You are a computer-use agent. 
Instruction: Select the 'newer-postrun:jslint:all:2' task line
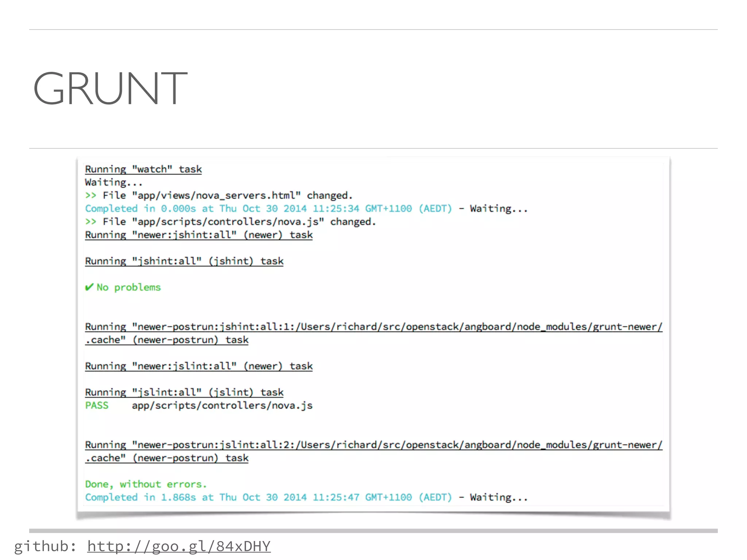[x=373, y=451]
